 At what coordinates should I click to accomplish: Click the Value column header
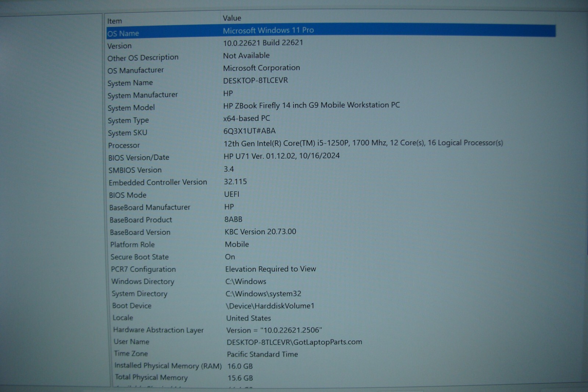coord(232,18)
